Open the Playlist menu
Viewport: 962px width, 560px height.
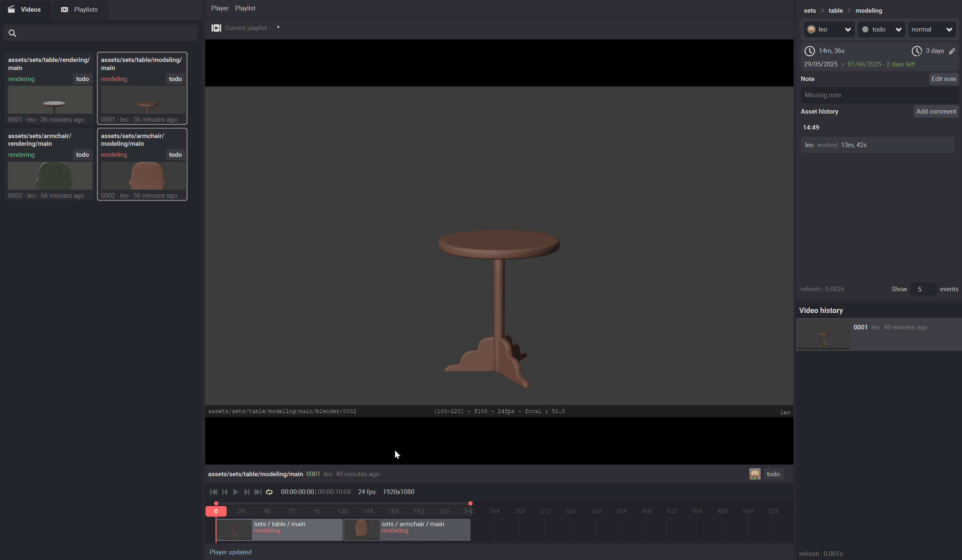click(x=245, y=8)
